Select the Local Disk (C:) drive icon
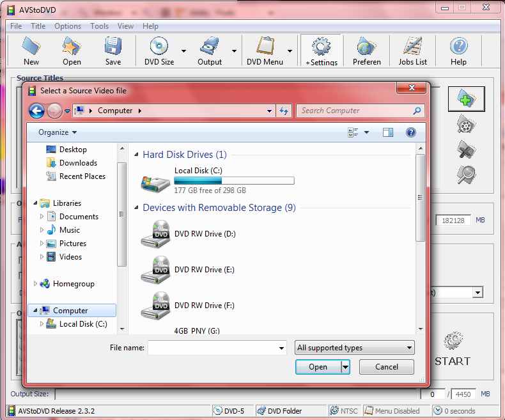This screenshot has width=505, height=420. click(x=155, y=183)
